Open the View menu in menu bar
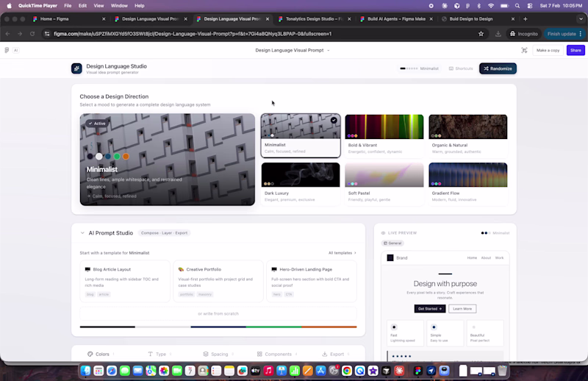The height and width of the screenshot is (381, 588). coord(98,6)
